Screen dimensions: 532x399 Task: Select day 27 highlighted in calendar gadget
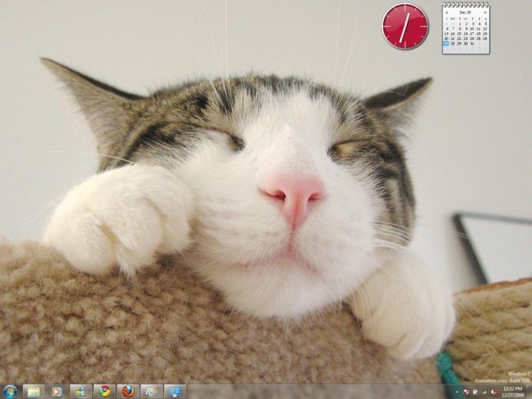tap(447, 44)
